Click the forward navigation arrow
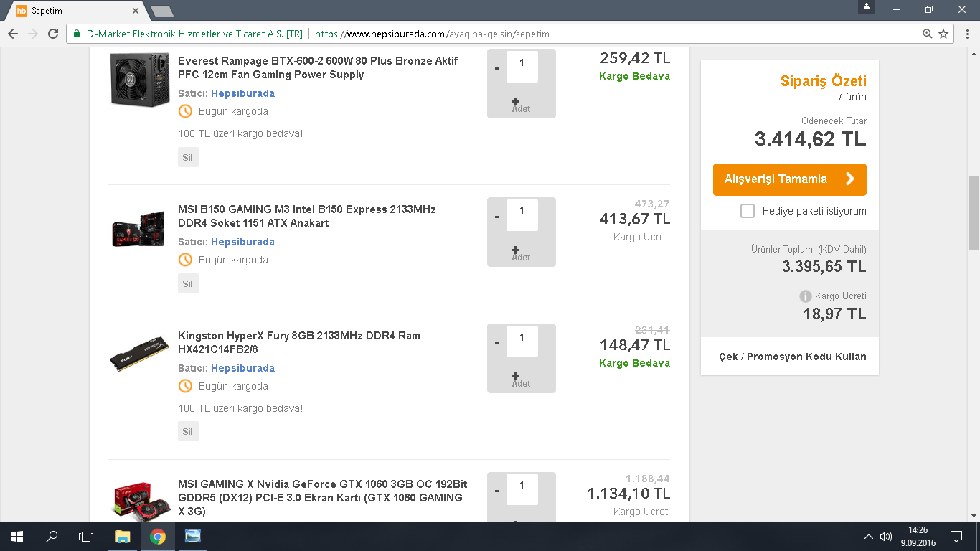980x551 pixels. (x=33, y=34)
